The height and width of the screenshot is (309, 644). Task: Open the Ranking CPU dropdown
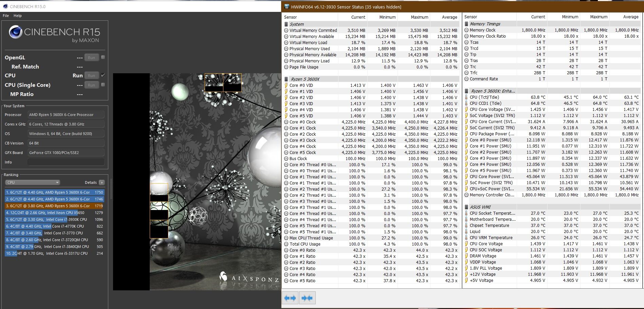[33, 182]
